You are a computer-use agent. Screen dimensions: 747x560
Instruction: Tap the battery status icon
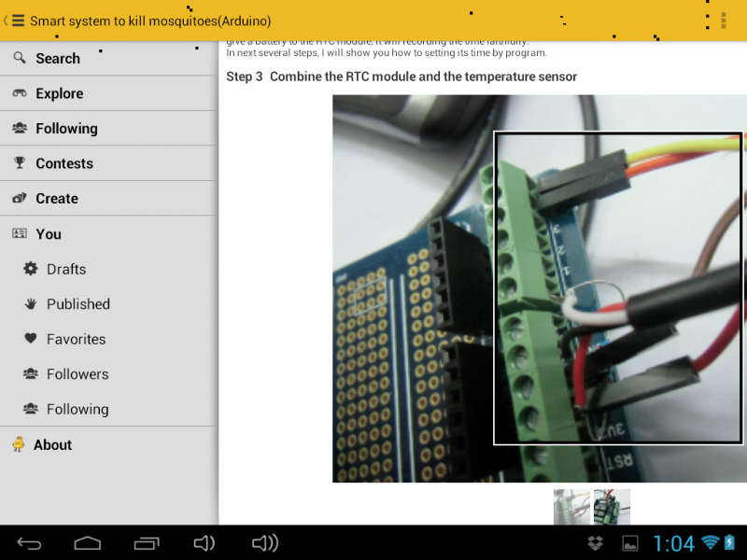(729, 542)
